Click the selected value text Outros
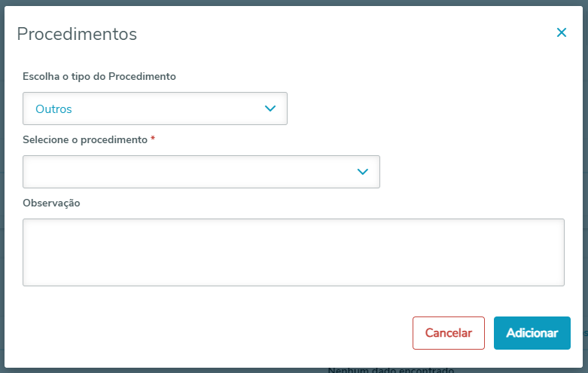Viewport: 588px width, 373px height. point(53,109)
